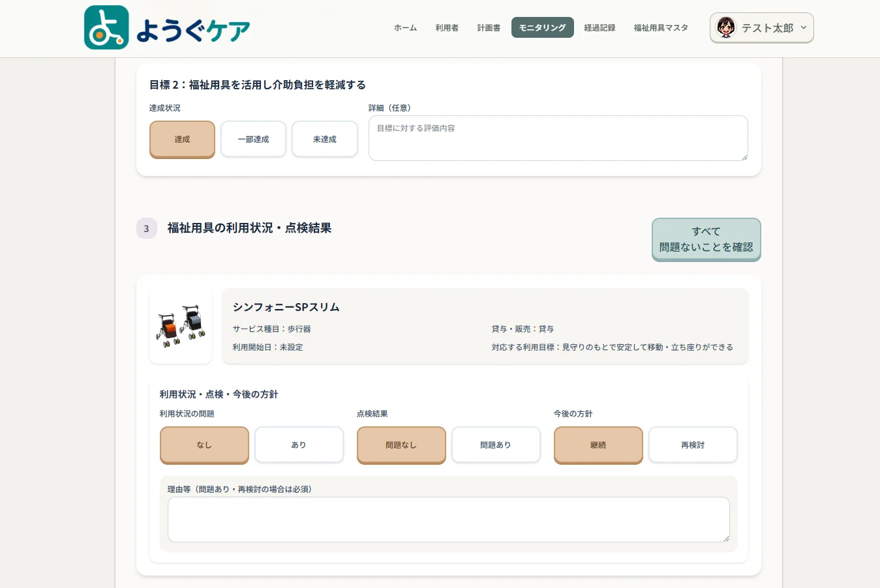Click the テスト太郎 avatar icon

tap(725, 27)
